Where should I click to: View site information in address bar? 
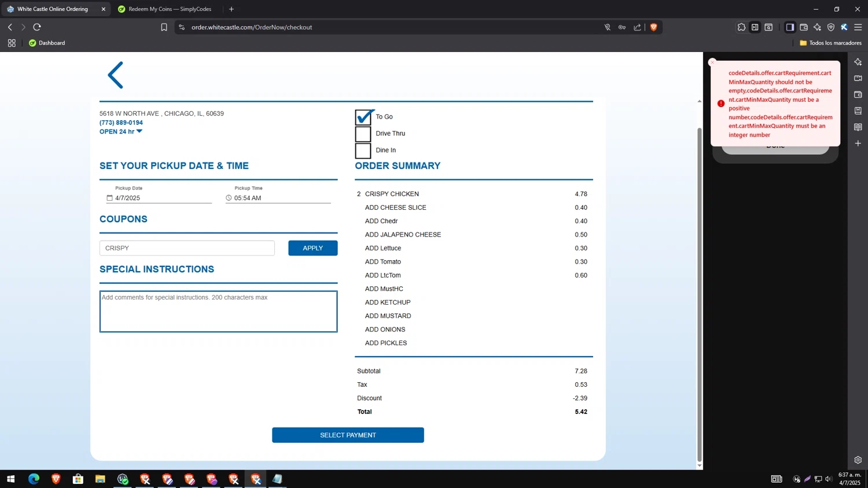coord(182,27)
